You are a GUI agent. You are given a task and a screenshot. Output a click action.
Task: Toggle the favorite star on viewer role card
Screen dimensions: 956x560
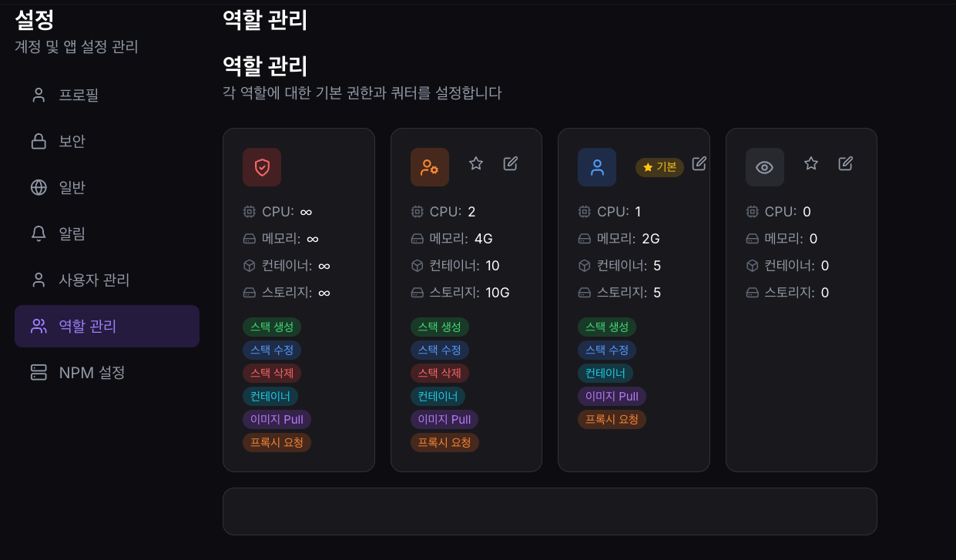810,163
